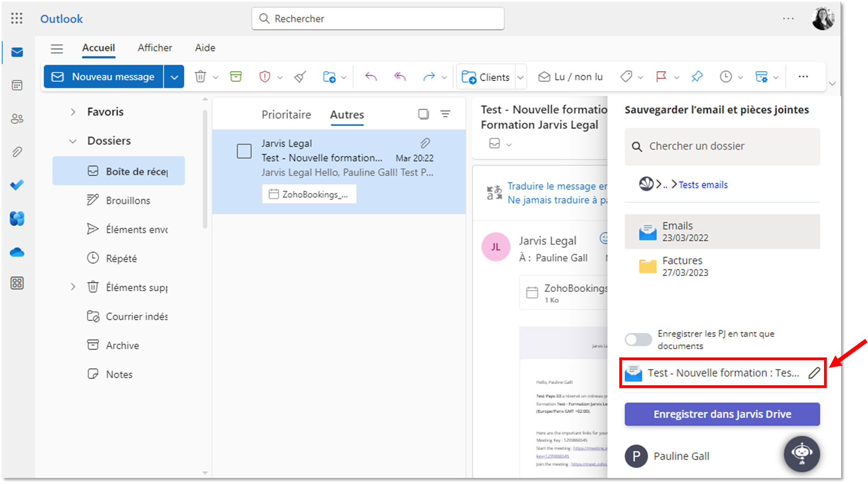Click the flag message icon
The width and height of the screenshot is (868, 484).
[661, 76]
